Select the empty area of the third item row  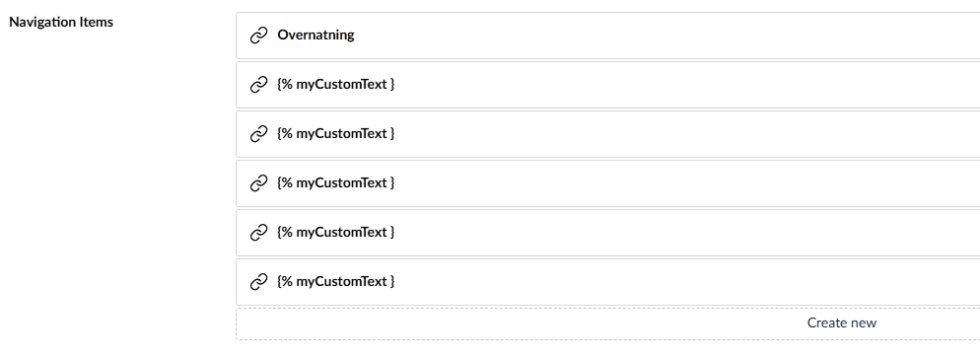[x=687, y=134]
